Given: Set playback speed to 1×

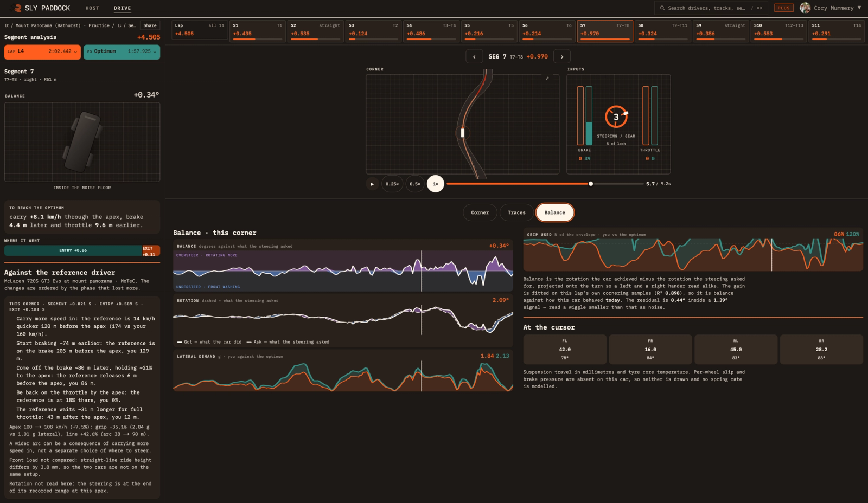Looking at the screenshot, I should (436, 184).
